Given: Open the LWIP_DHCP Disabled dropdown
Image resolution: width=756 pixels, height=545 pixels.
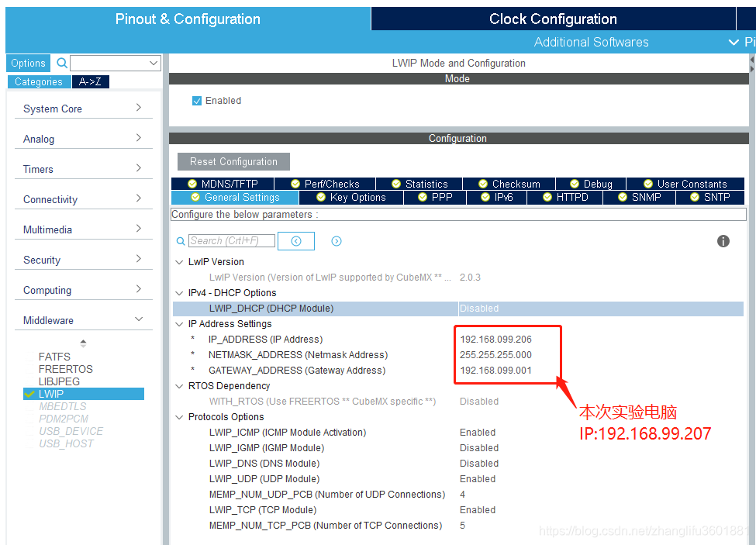Looking at the screenshot, I should pyautogui.click(x=496, y=308).
